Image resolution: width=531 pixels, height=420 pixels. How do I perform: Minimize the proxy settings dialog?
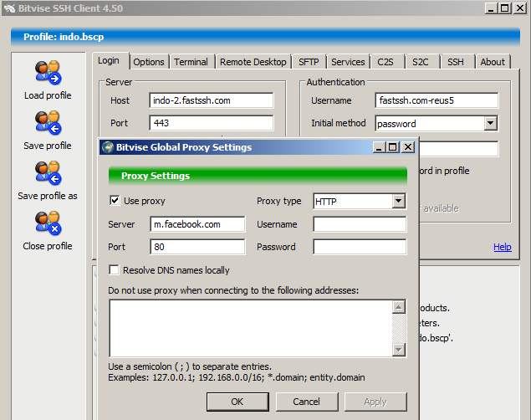pyautogui.click(x=379, y=147)
